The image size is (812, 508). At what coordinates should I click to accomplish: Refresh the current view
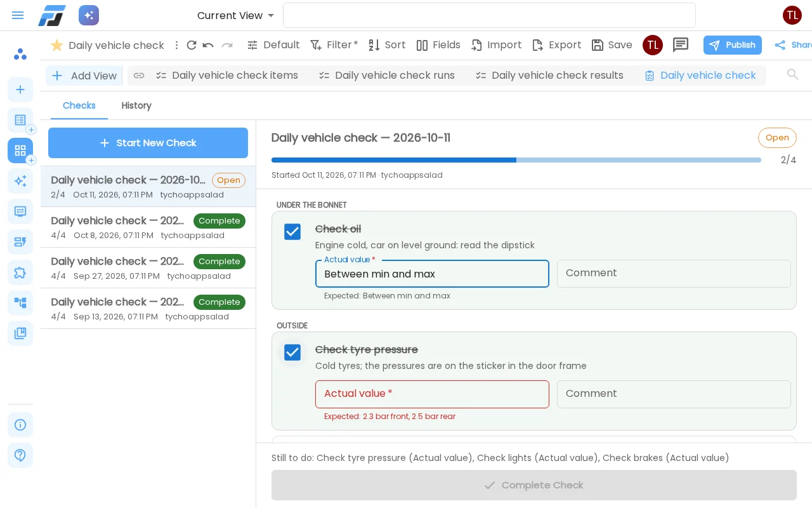tap(192, 45)
